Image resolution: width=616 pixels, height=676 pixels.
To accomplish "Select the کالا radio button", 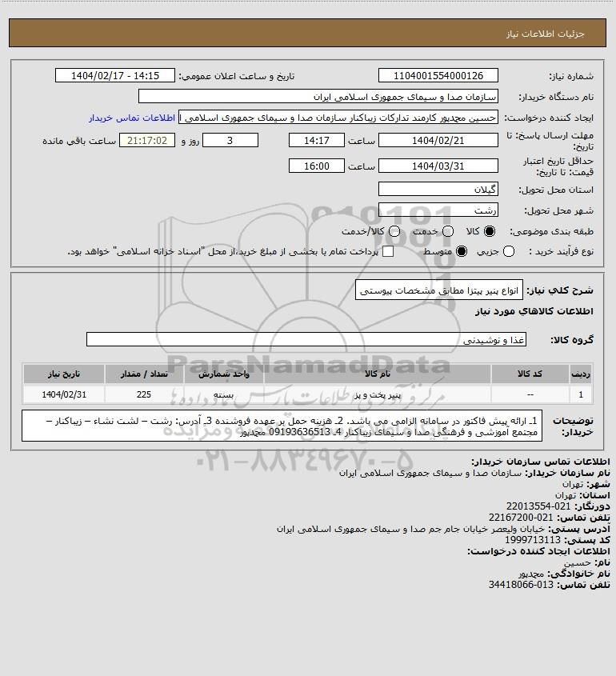I will pos(490,231).
